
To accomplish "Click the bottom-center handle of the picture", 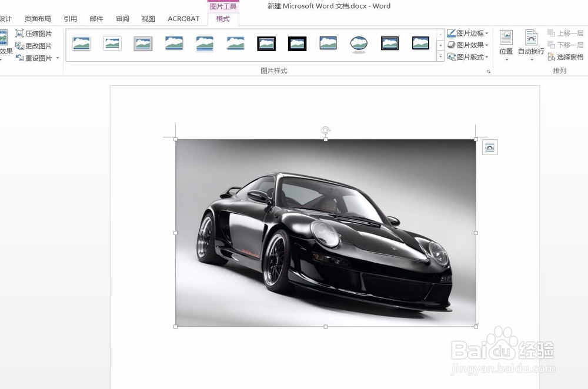I will click(326, 327).
